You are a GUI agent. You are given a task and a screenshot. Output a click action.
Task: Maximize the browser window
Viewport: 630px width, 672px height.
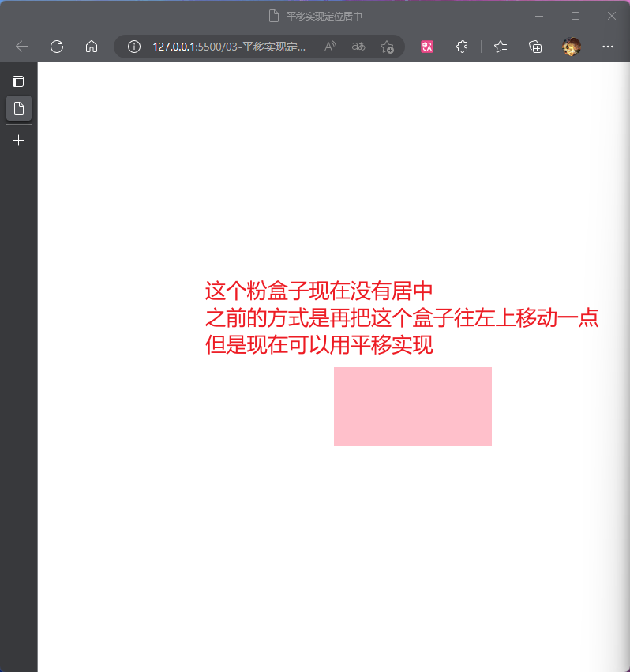[x=576, y=16]
